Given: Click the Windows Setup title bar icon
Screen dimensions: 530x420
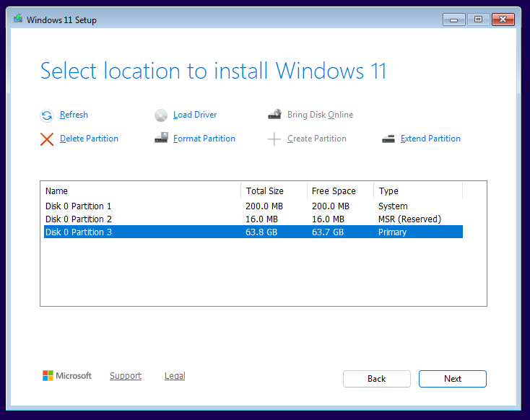Looking at the screenshot, I should point(18,19).
